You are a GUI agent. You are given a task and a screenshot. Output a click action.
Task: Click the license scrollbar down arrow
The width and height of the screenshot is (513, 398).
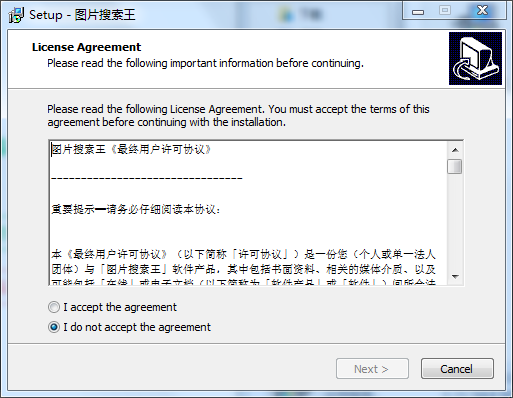[455, 277]
